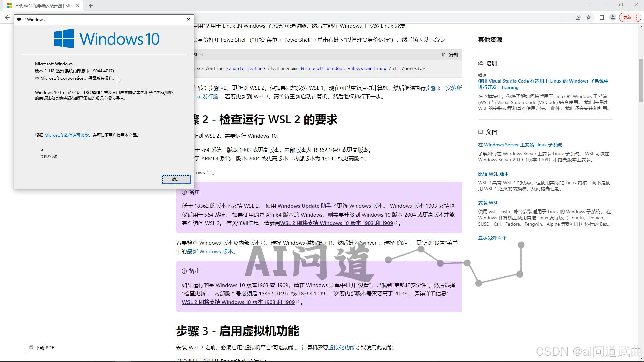Click the 更新 browser update button
The image size is (644, 362).
[x=627, y=17]
